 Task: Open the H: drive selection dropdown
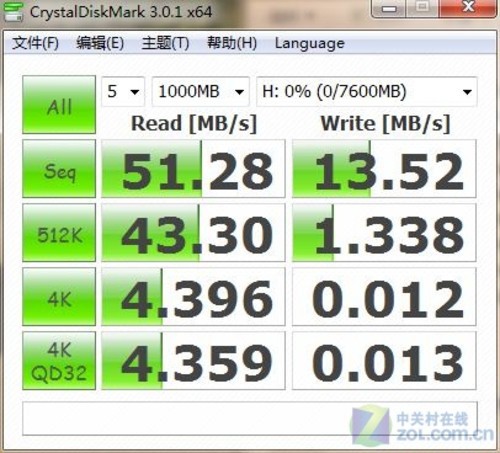coord(367,92)
